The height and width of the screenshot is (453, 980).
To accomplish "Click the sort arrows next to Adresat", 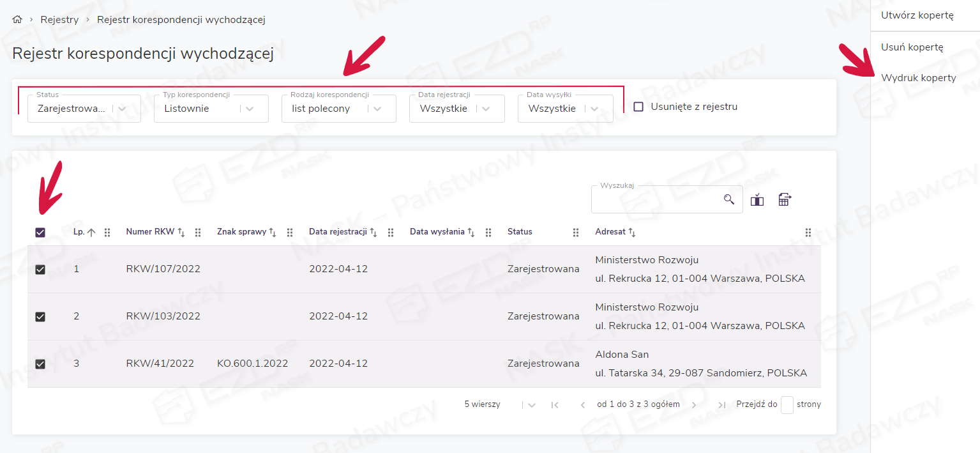I will (x=632, y=233).
